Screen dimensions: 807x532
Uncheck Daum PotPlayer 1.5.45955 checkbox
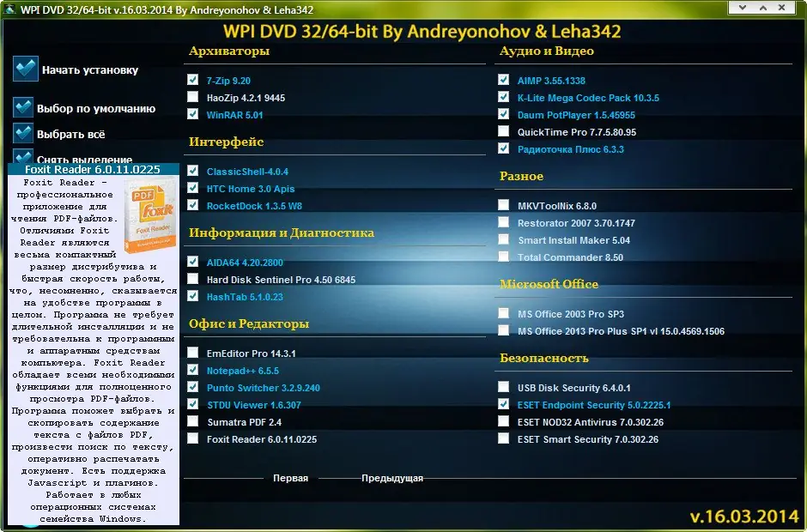(503, 114)
